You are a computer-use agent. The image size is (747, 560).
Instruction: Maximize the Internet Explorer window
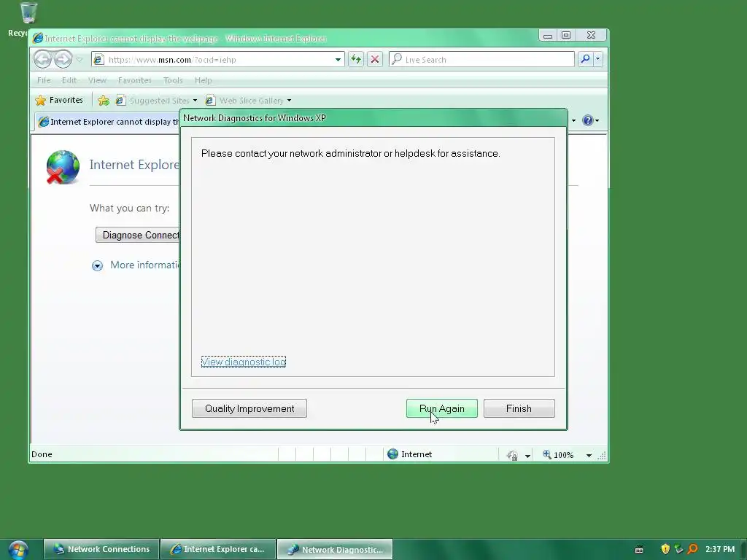(566, 35)
